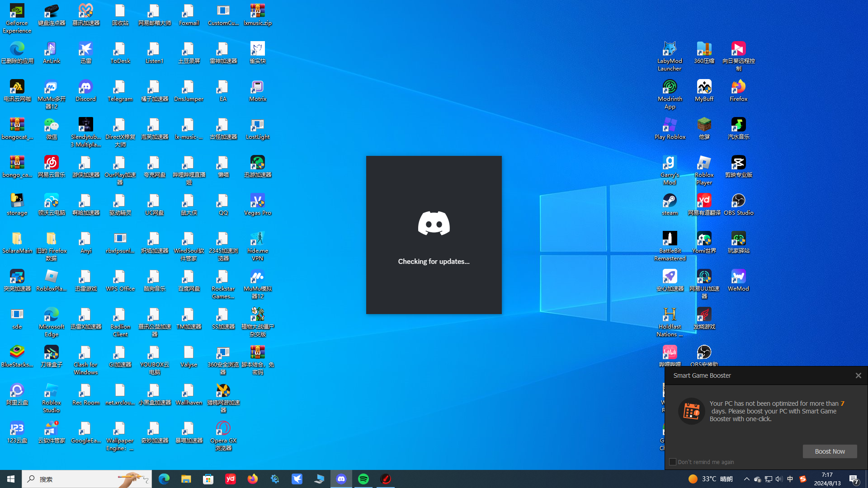
Task: Check Don't remind me again box
Action: [673, 462]
